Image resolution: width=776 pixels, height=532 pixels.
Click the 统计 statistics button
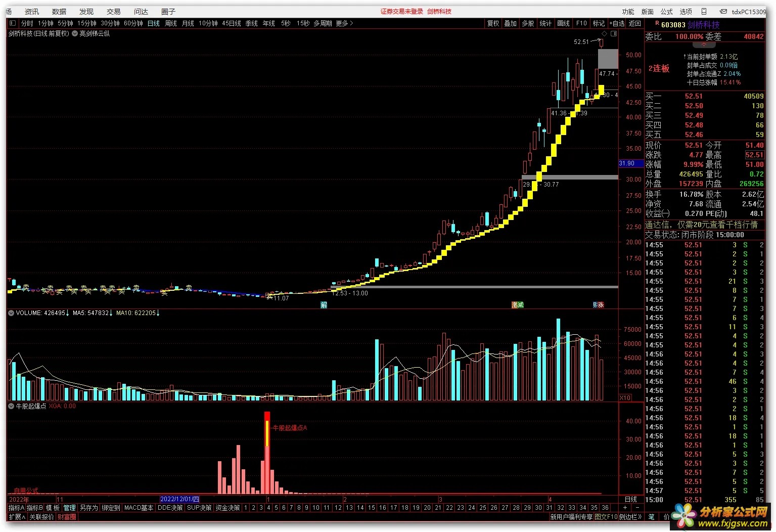[x=546, y=23]
